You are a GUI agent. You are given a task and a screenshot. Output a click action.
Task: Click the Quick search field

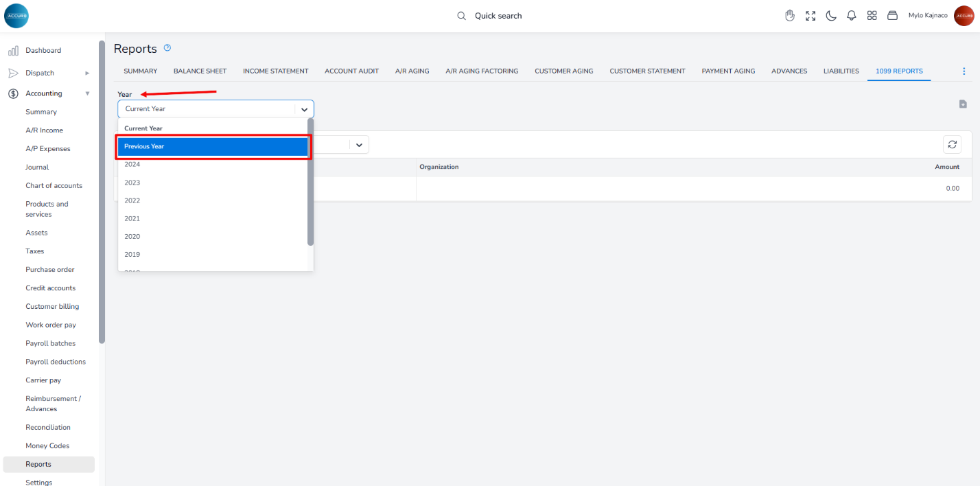(498, 16)
